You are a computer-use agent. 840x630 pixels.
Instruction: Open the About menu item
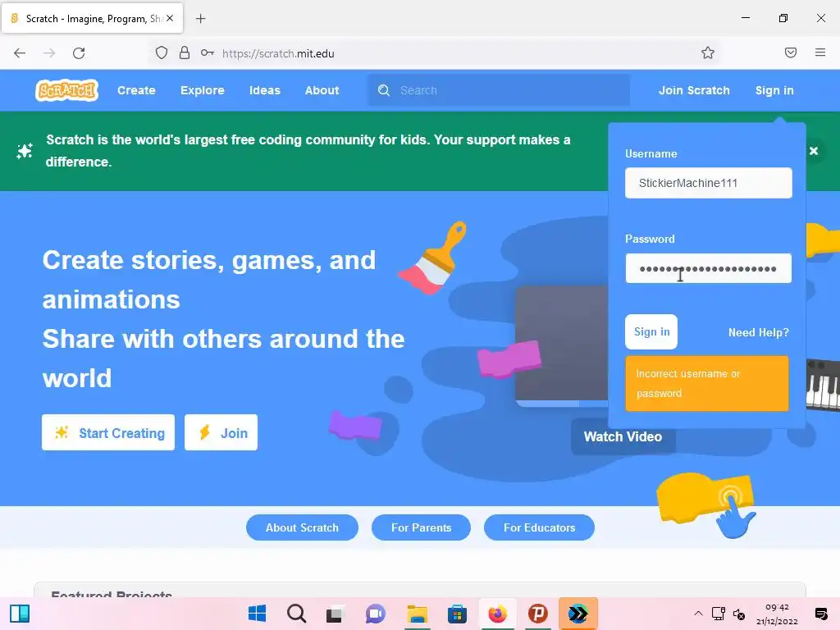pyautogui.click(x=322, y=90)
